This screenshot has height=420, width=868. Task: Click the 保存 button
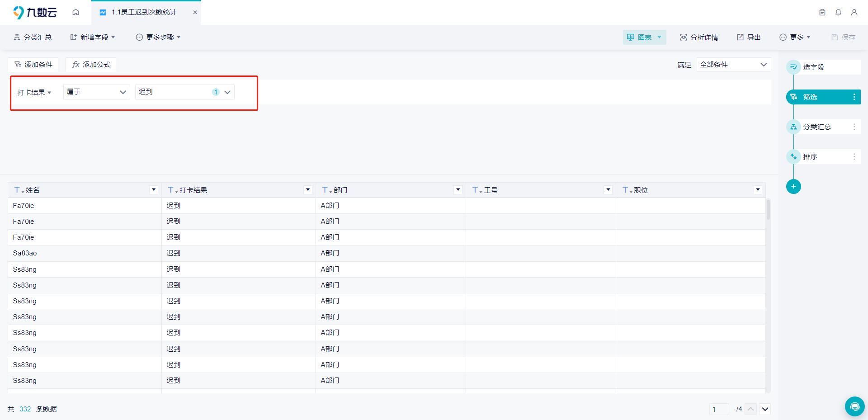click(x=843, y=37)
